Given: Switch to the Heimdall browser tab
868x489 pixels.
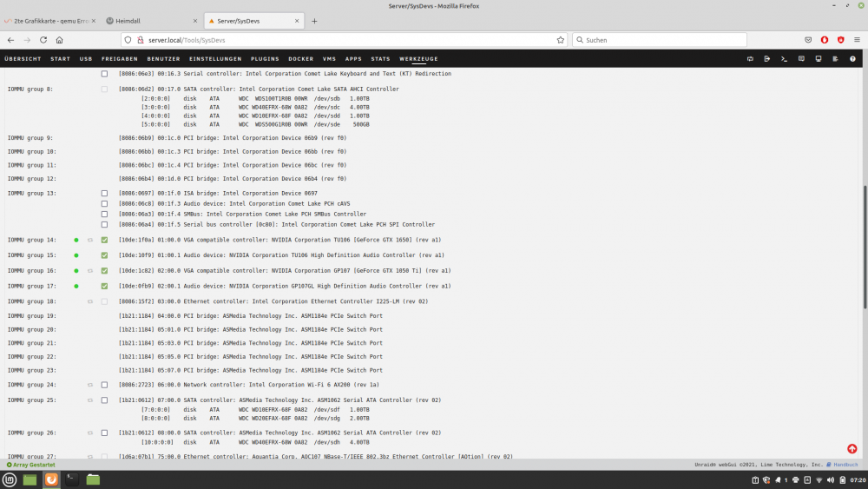Looking at the screenshot, I should [x=150, y=21].
